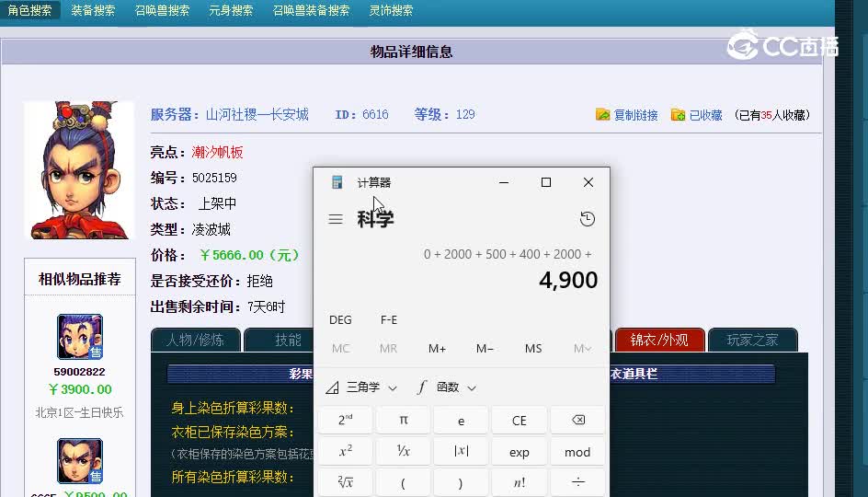Click item number 59002822 text
The width and height of the screenshot is (868, 497).
coord(79,372)
